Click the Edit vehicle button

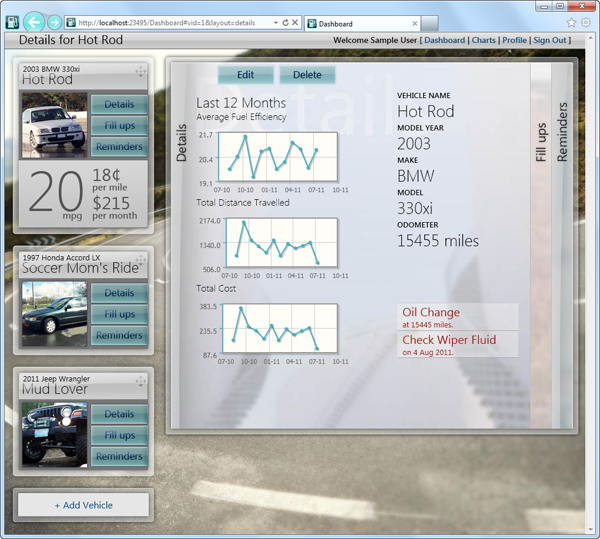click(x=246, y=75)
